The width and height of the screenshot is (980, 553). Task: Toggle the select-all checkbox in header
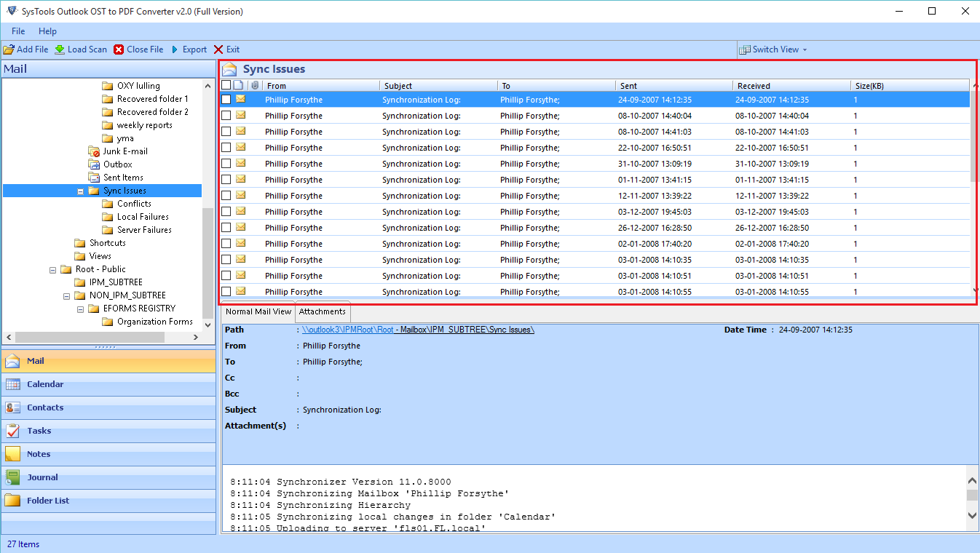(x=226, y=85)
